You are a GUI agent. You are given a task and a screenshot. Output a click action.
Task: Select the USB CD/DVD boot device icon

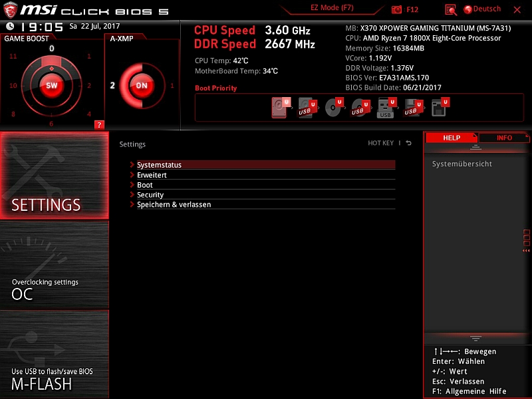(360, 108)
